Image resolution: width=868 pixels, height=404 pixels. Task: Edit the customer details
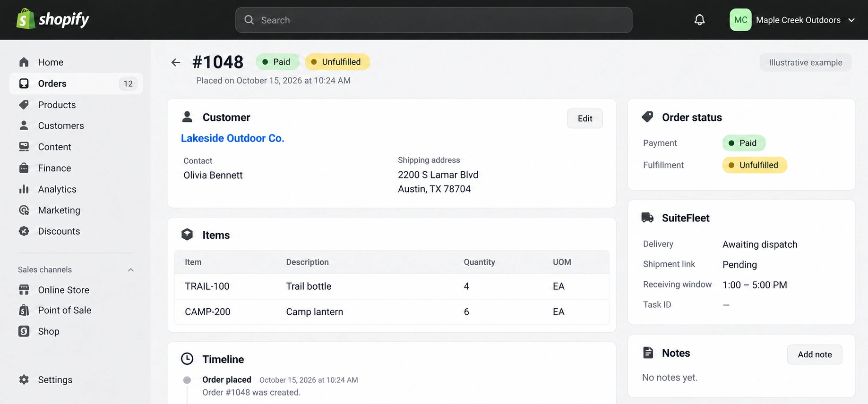[x=585, y=118]
